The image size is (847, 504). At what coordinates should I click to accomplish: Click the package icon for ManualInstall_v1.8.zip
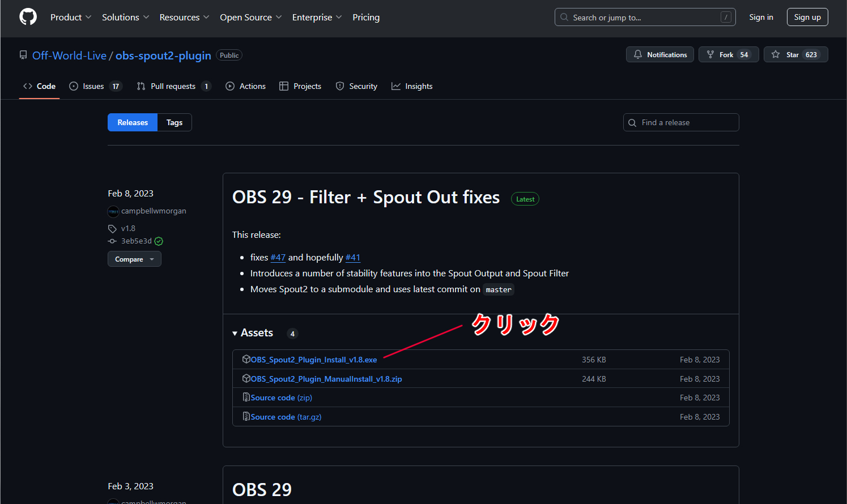(246, 378)
